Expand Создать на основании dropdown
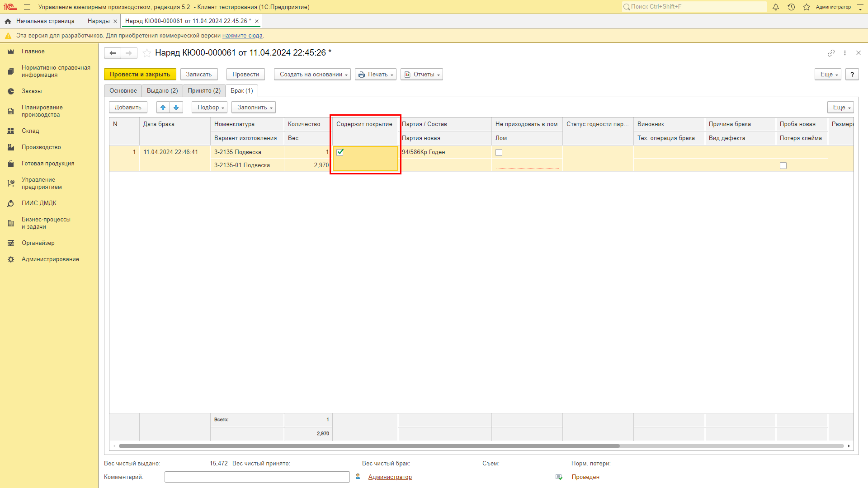 pyautogui.click(x=312, y=75)
